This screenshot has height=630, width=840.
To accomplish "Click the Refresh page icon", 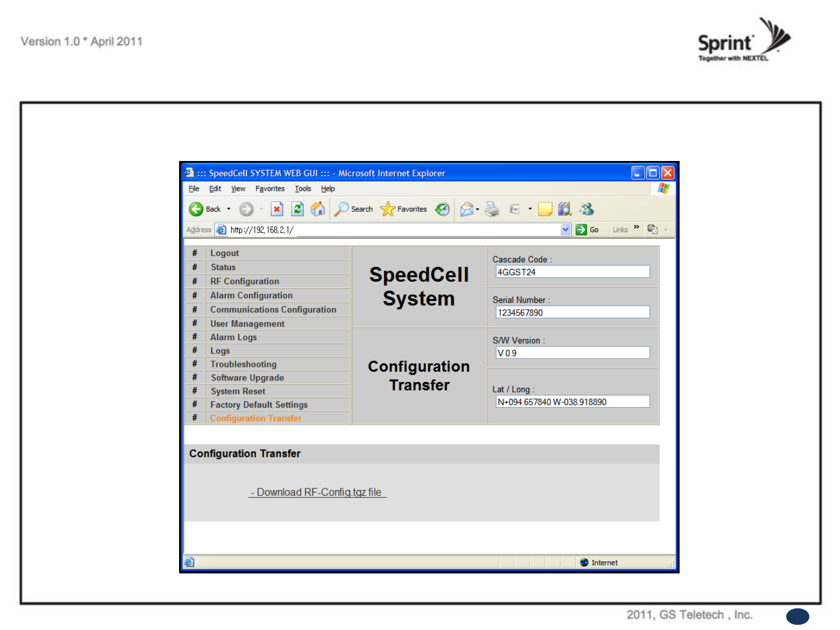I will point(297,209).
